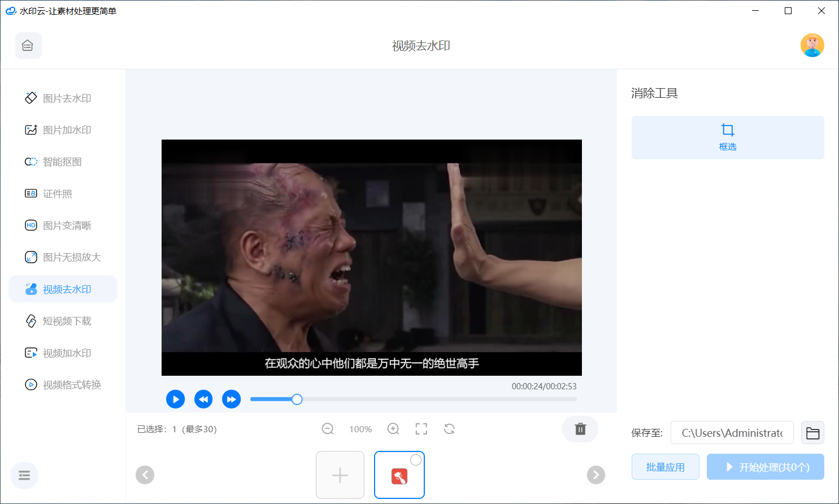Fast forward the video
The height and width of the screenshot is (504, 839).
point(231,399)
